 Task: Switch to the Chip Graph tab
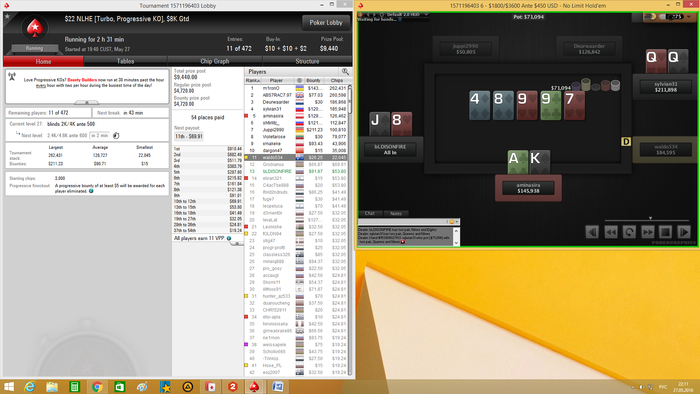click(215, 61)
